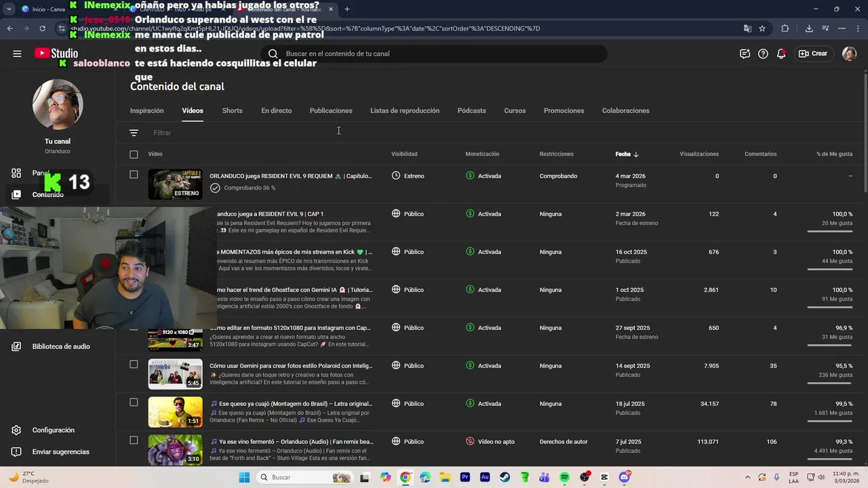Open the Contenido sidebar item
868x488 pixels.
tap(47, 195)
